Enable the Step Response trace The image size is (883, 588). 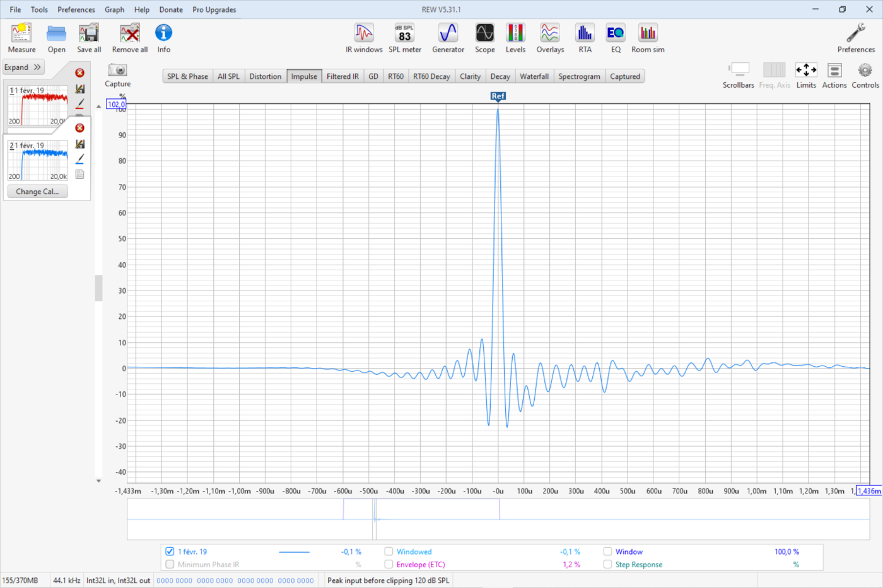pos(607,565)
